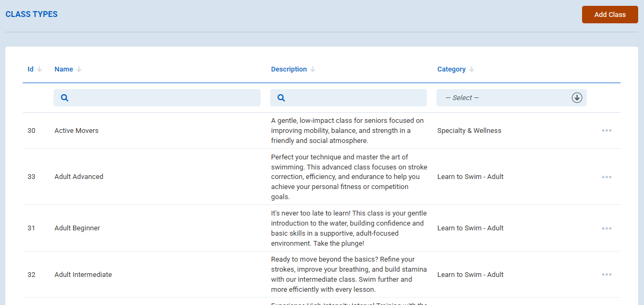Click the Description column sort arrow
Viewport: 644px width, 305px height.
coord(312,69)
